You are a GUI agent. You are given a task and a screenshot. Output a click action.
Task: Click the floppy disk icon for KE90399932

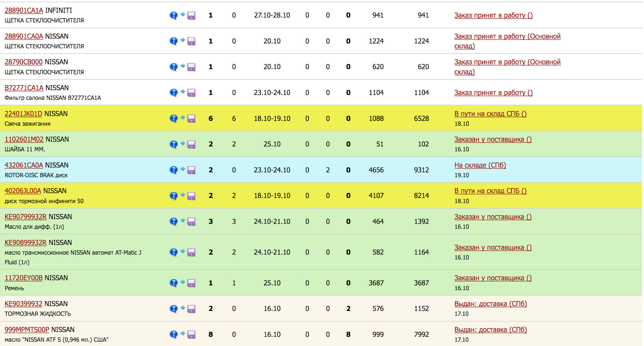click(x=192, y=309)
